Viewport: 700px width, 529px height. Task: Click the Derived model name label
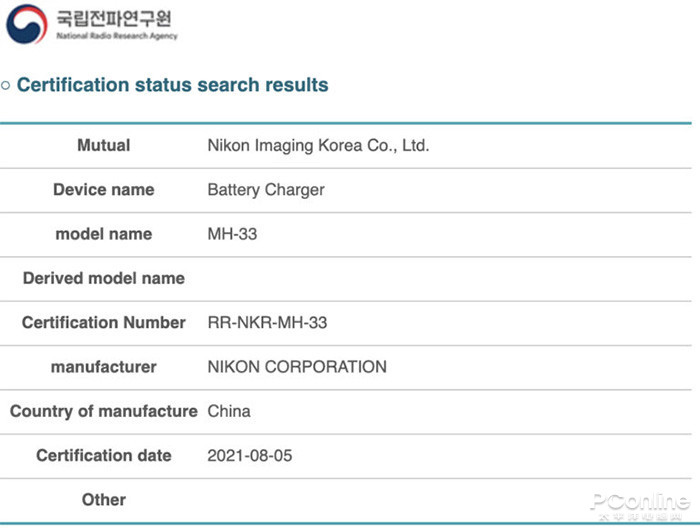coord(103,278)
